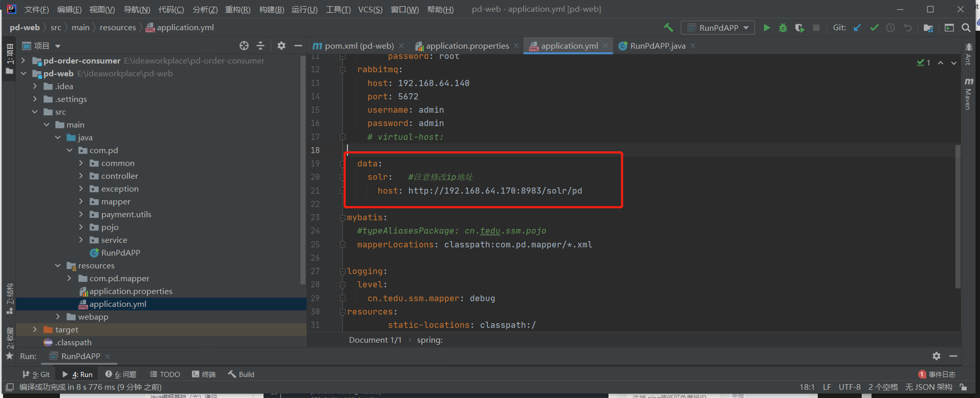Open the 事件日志 event log
This screenshot has width=980, height=398.
pos(937,374)
